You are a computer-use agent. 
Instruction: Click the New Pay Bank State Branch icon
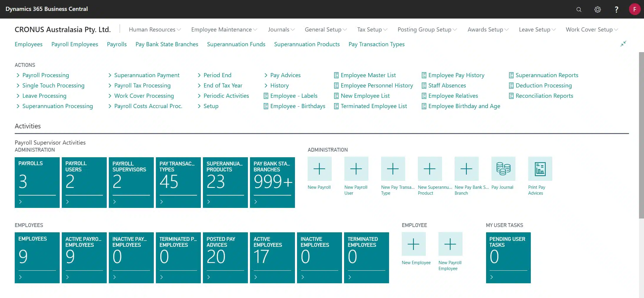click(466, 169)
